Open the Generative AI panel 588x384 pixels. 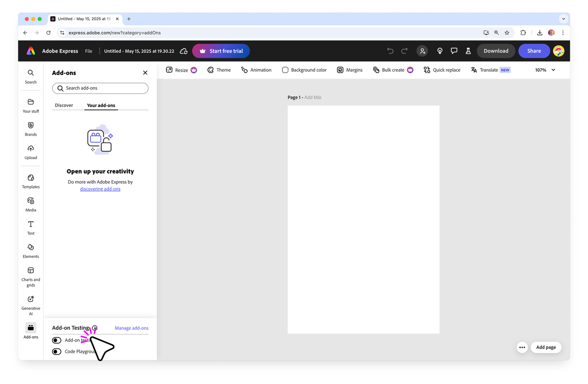[31, 304]
